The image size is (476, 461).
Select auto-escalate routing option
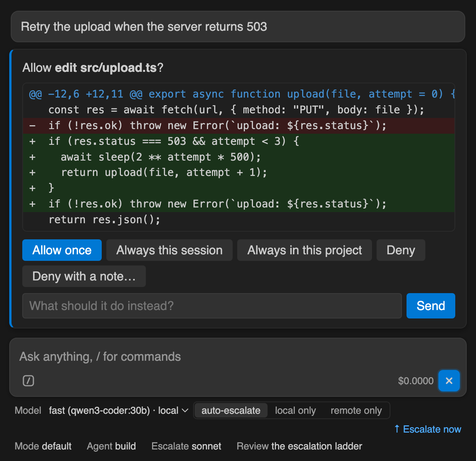(231, 410)
